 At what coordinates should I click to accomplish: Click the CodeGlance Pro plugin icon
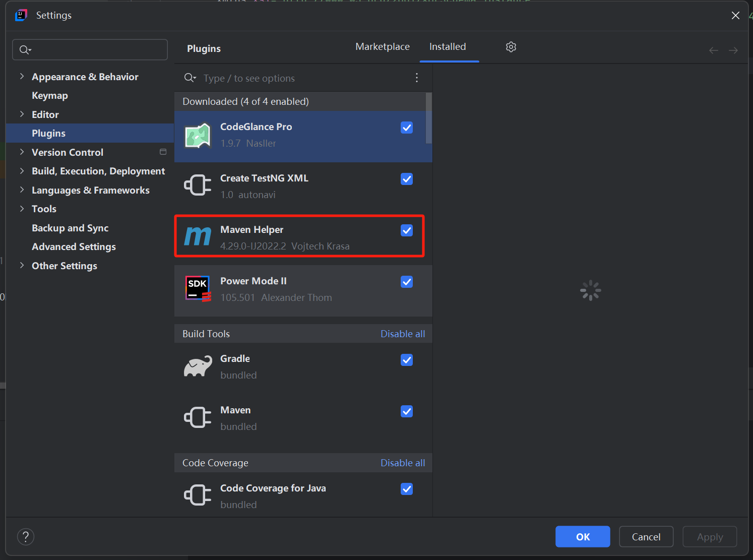point(198,136)
